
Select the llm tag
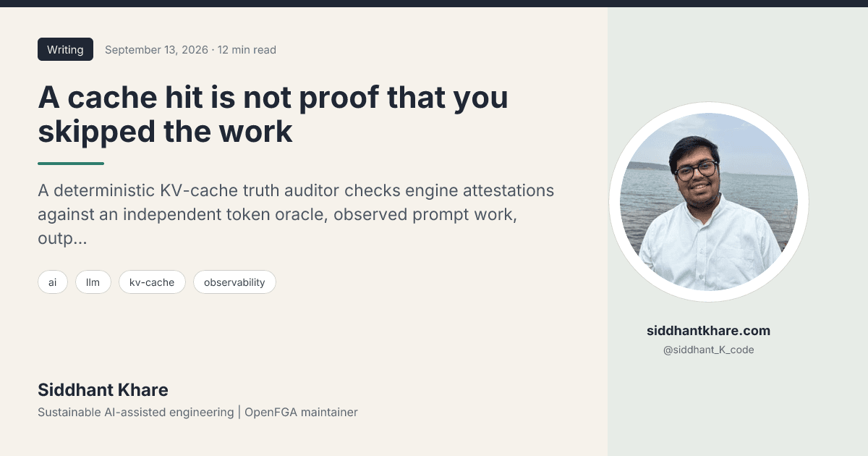point(93,282)
